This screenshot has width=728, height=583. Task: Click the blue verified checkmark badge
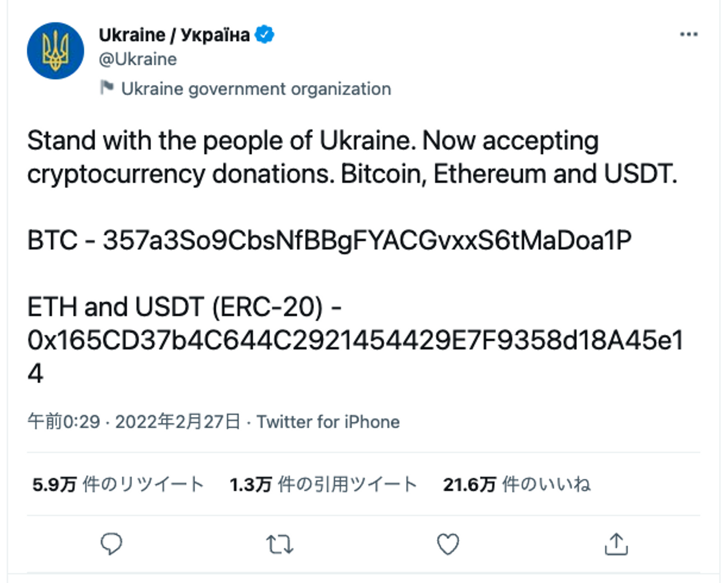pyautogui.click(x=264, y=35)
